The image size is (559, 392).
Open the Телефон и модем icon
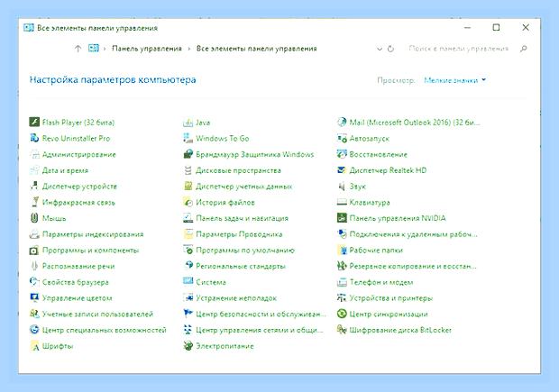pos(342,282)
